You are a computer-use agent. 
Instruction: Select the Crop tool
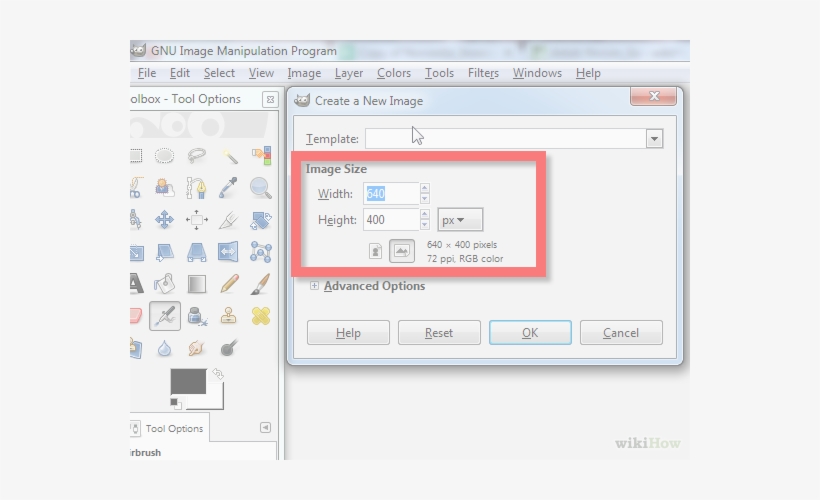[229, 220]
